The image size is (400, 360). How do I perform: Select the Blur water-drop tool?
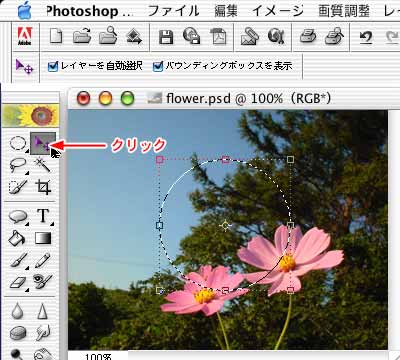pos(17,311)
